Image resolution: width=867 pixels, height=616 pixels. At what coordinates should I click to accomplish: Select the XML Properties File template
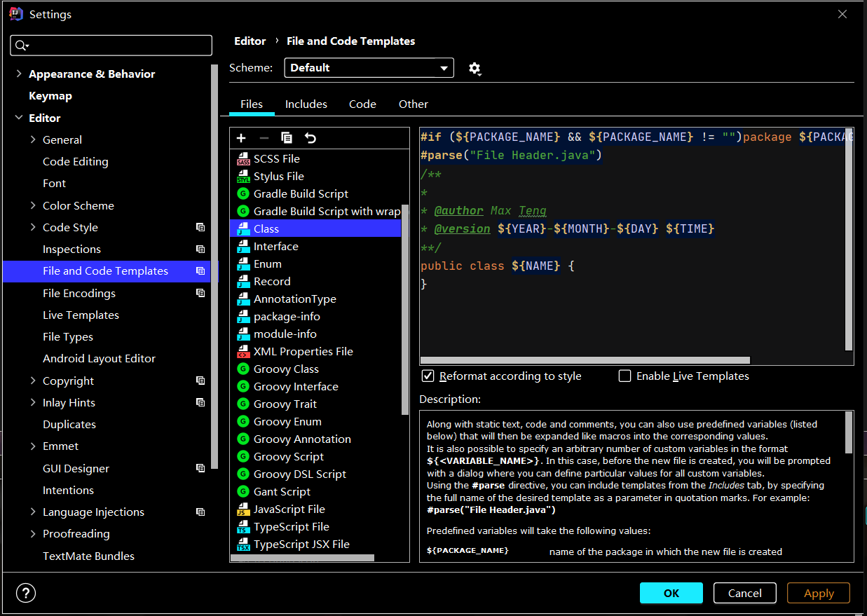303,352
